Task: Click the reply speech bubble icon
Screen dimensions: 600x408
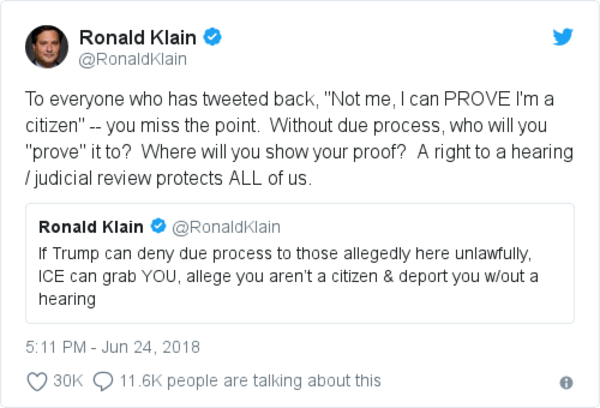Action: pos(102,381)
